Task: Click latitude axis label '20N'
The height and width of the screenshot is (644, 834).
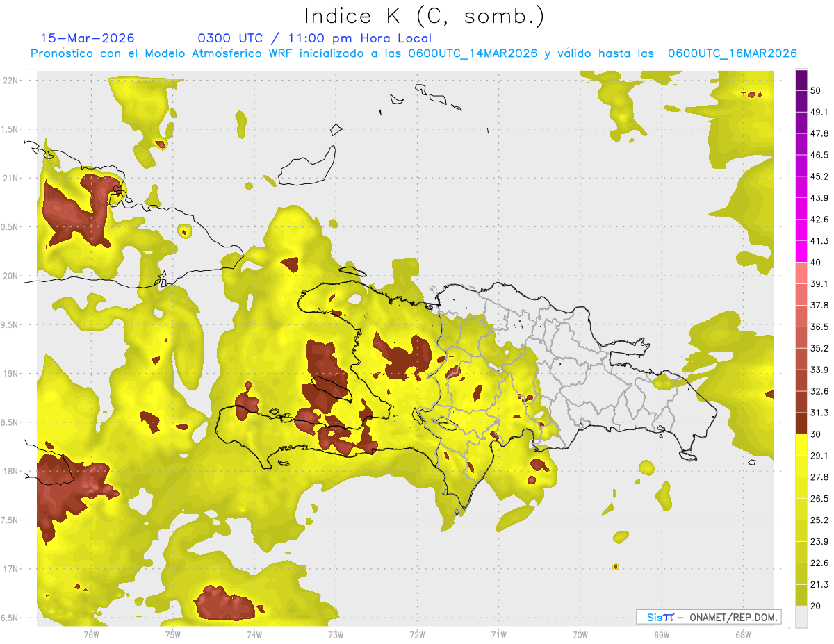Action: 11,276
